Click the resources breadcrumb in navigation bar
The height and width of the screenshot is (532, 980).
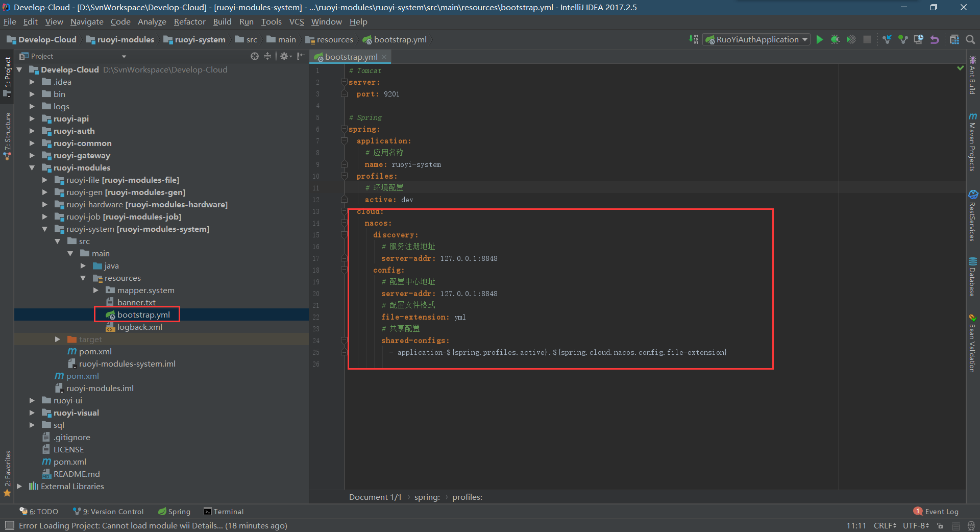tap(329, 39)
